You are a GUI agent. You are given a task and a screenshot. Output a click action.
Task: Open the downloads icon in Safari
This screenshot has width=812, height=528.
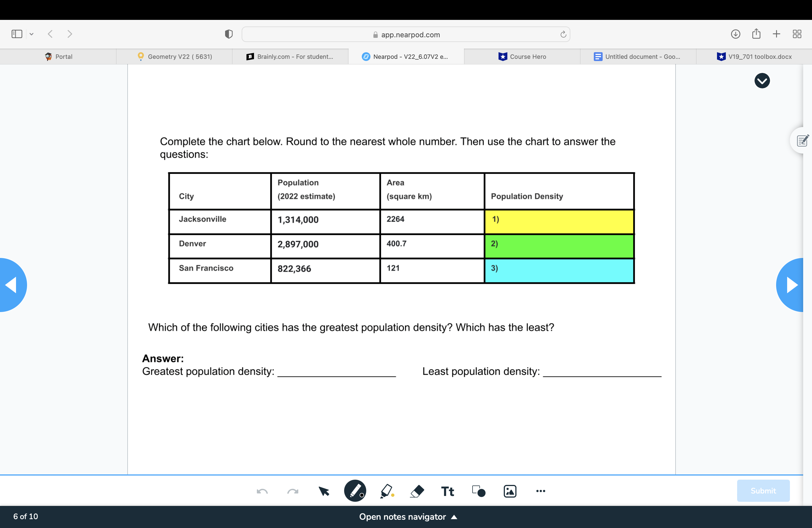735,34
